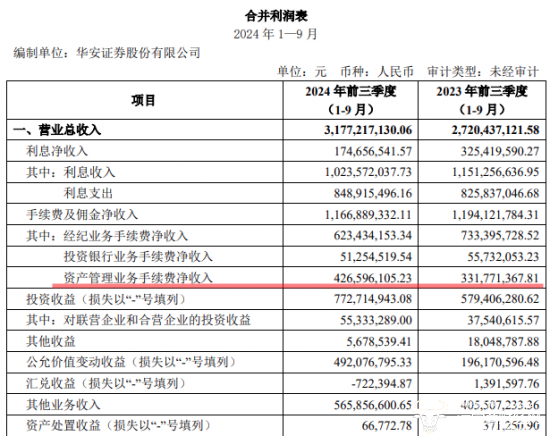Image resolution: width=550 pixels, height=436 pixels.
Task: Click the 公允价值变动收益 row label
Action: coord(130,362)
